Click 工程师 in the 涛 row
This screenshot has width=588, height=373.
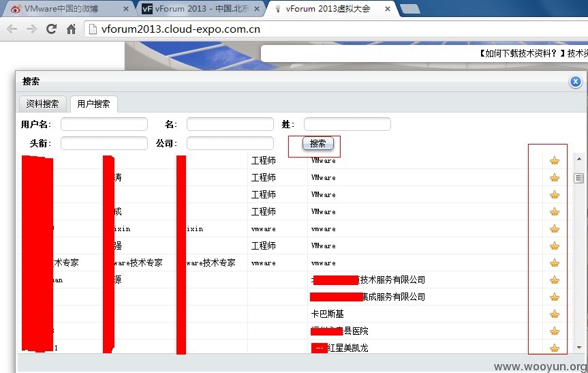coord(264,177)
